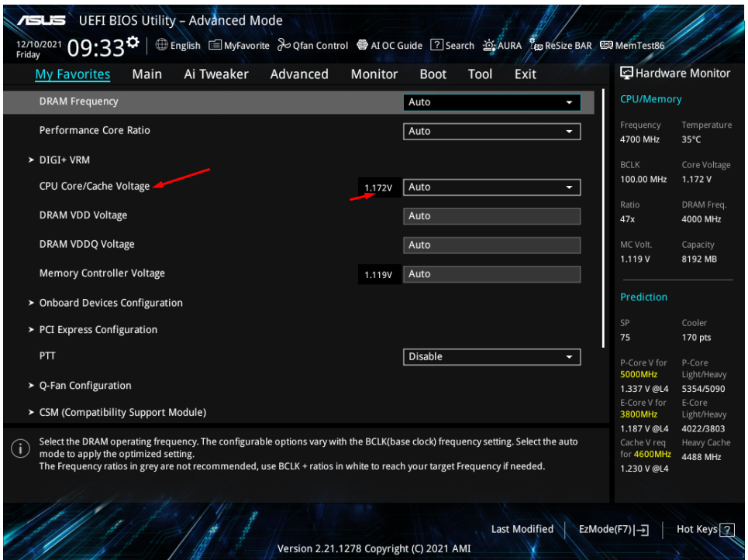Click the 4000 MHz DRAM Freq value
The image size is (748, 560).
pyautogui.click(x=701, y=219)
